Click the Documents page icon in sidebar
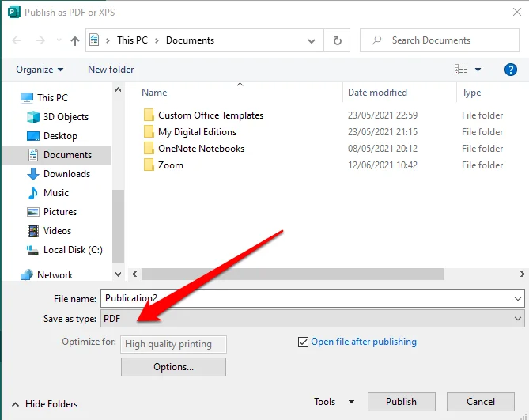 (33, 155)
